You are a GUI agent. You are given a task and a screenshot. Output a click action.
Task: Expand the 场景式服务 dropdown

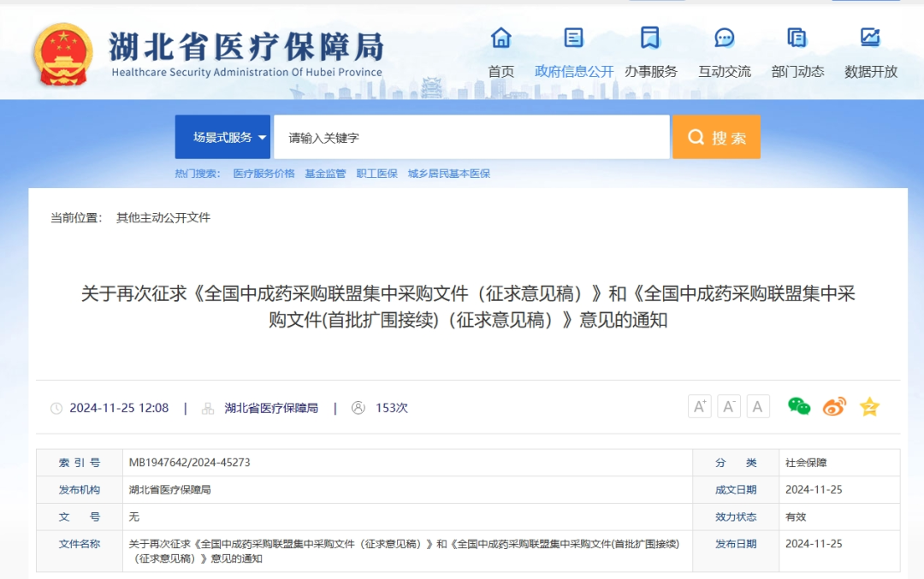(x=223, y=137)
